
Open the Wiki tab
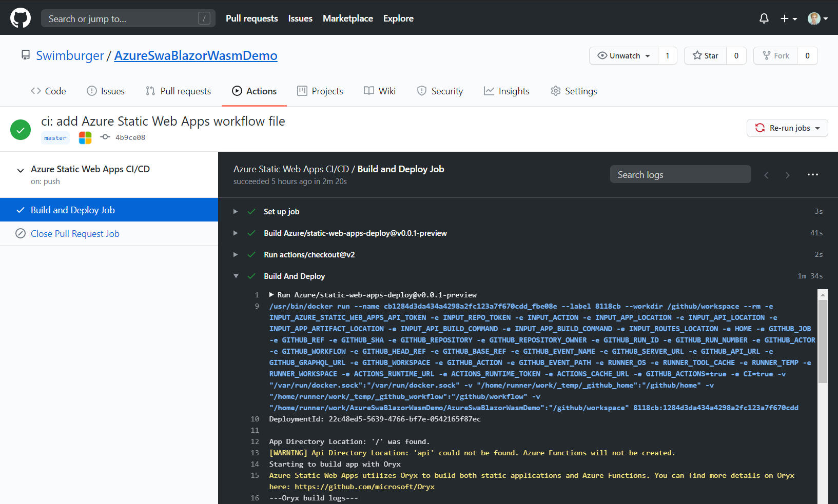tap(380, 91)
